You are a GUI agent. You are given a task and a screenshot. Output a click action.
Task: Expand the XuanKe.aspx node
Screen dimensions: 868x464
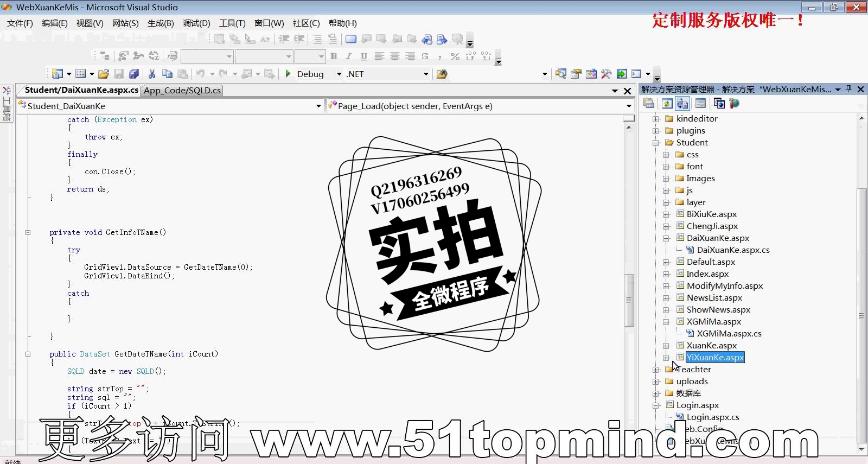coord(666,346)
